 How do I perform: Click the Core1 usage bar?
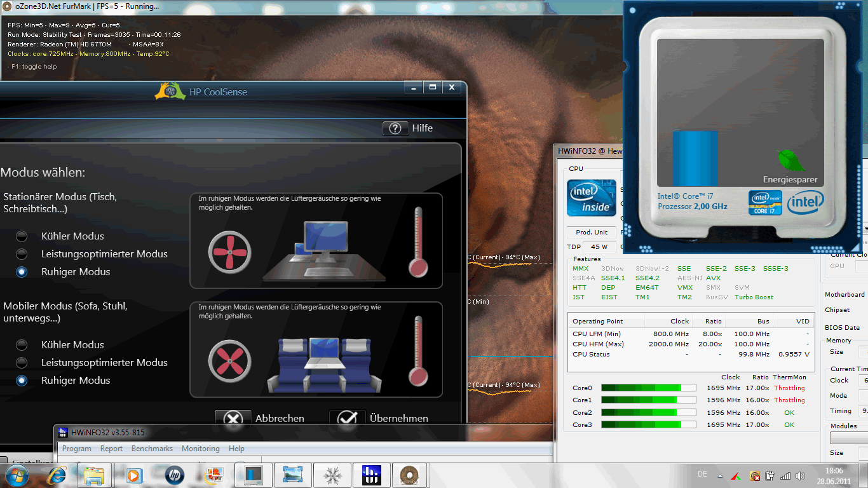point(648,400)
